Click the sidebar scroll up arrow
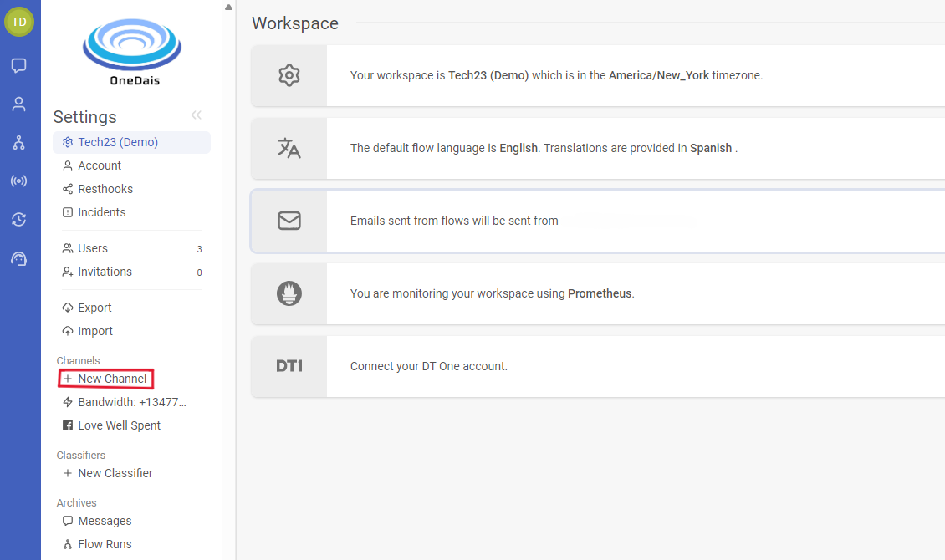Screen dimensions: 945x560 [228, 8]
